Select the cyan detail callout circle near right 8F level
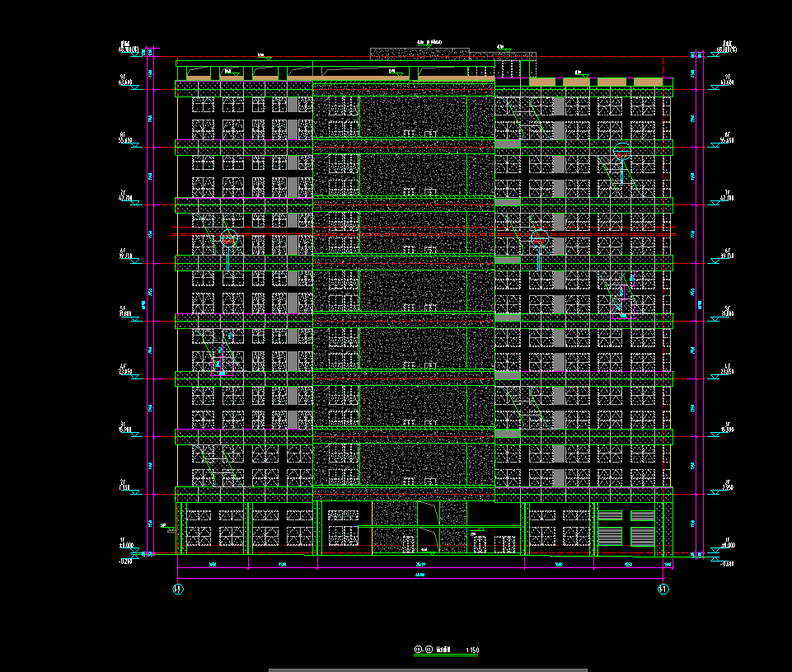The image size is (792, 672). coord(621,151)
